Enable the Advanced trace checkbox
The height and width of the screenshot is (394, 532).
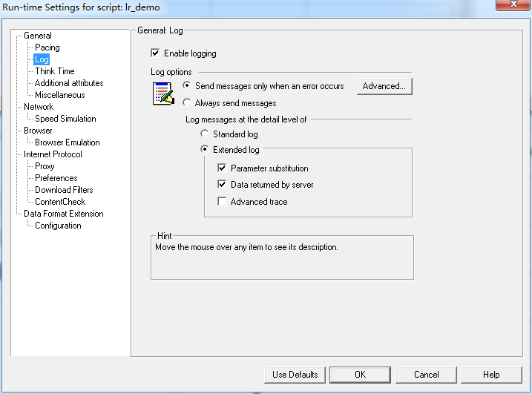222,202
